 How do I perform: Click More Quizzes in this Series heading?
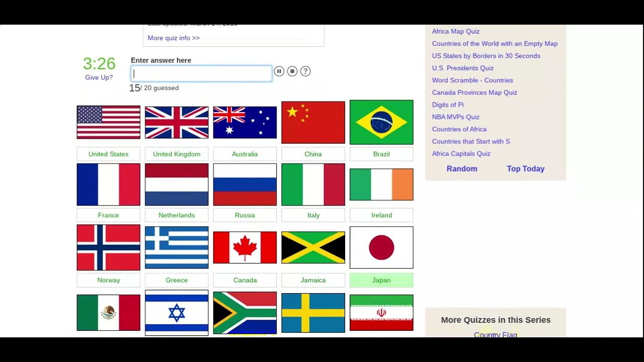[496, 320]
